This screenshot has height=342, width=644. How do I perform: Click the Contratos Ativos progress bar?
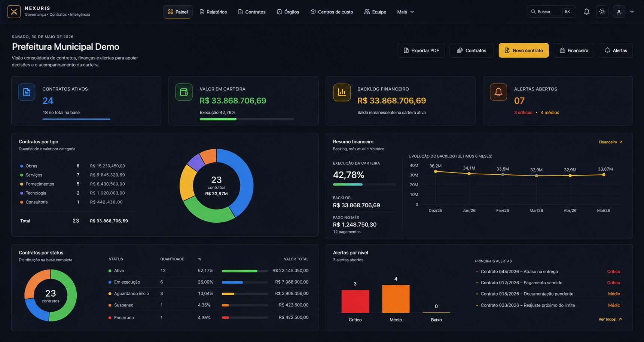(76, 119)
